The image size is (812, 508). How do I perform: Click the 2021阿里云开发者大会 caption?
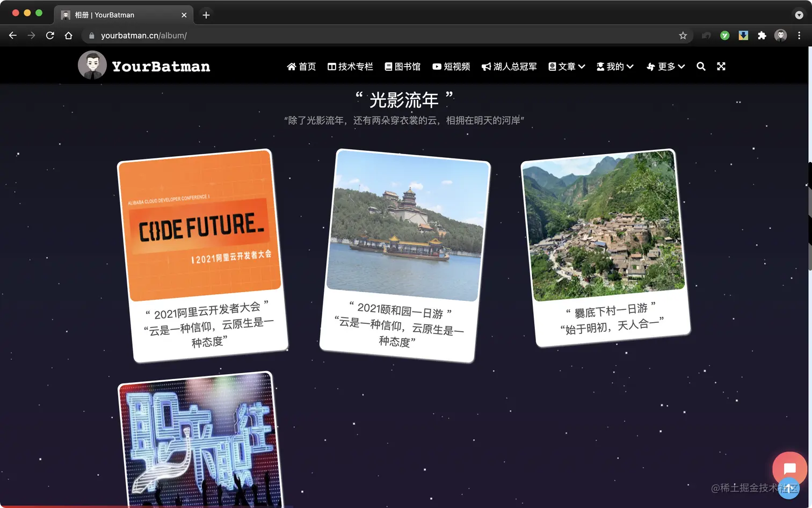(207, 310)
